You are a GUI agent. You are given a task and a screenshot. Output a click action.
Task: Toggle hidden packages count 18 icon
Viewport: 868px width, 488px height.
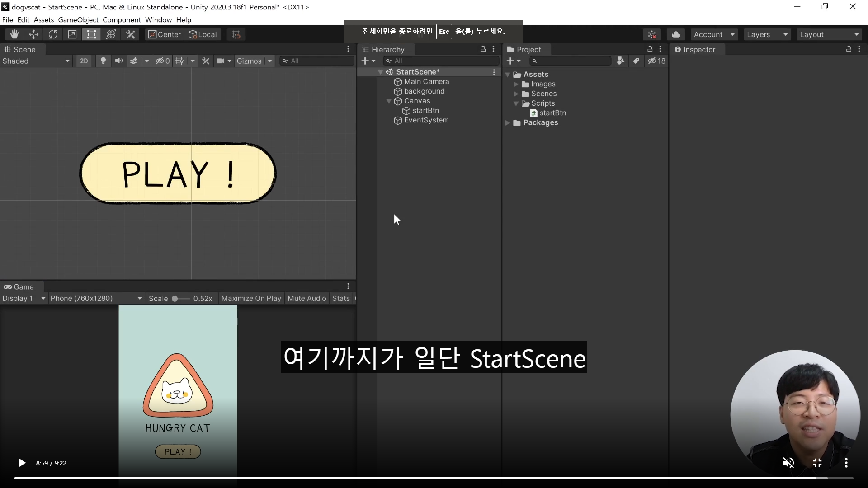[656, 61]
